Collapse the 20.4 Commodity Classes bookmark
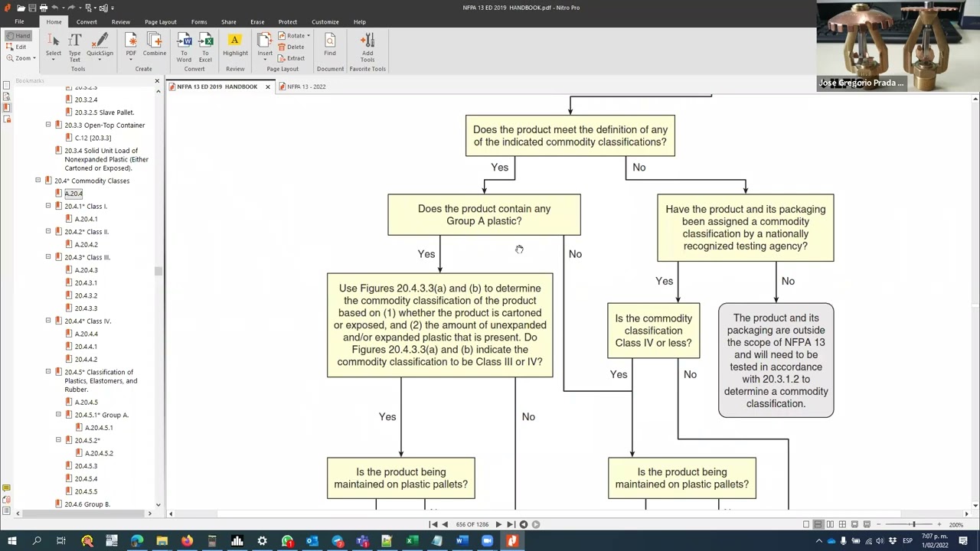 [38, 181]
